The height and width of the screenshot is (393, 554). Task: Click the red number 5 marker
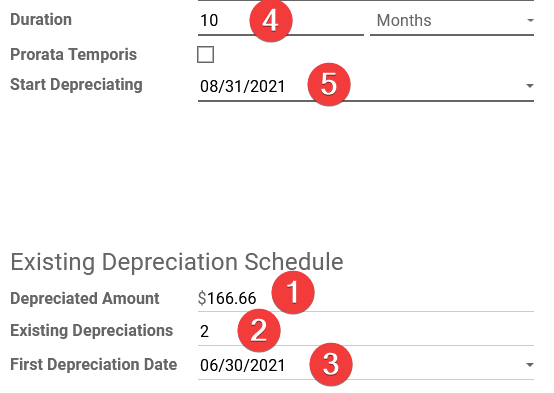(x=329, y=84)
